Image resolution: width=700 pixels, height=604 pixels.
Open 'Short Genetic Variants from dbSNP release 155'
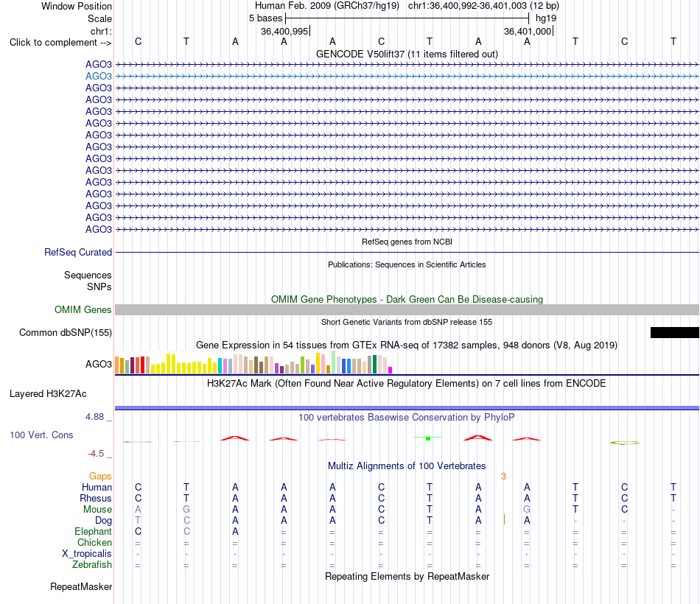click(407, 322)
